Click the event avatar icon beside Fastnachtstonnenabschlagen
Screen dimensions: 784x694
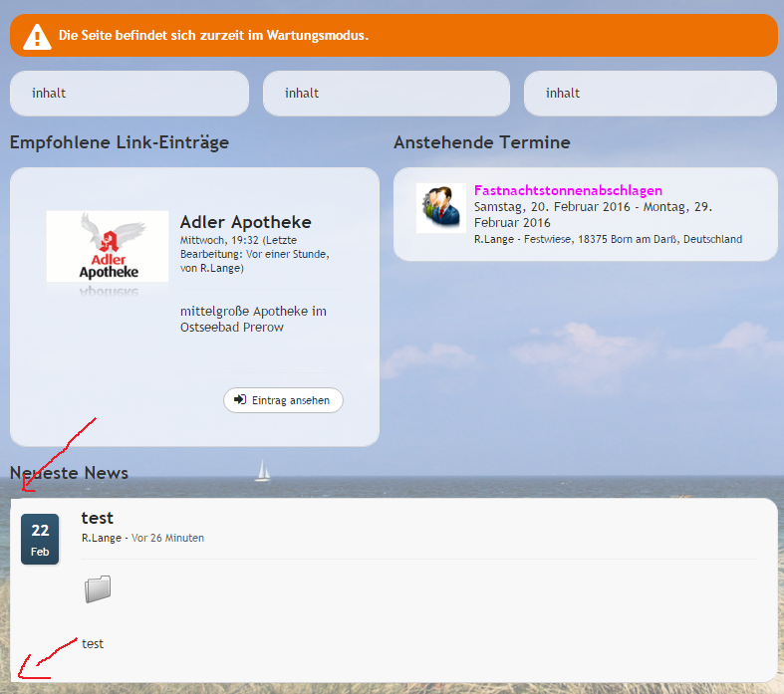(440, 208)
